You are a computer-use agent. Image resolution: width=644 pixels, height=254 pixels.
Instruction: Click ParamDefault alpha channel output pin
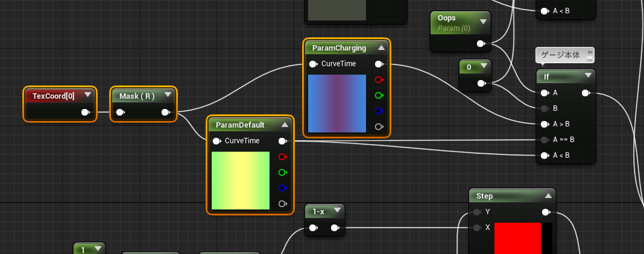283,203
